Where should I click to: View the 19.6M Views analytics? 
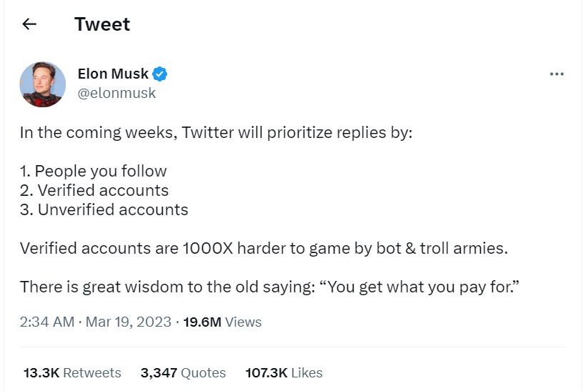click(222, 322)
